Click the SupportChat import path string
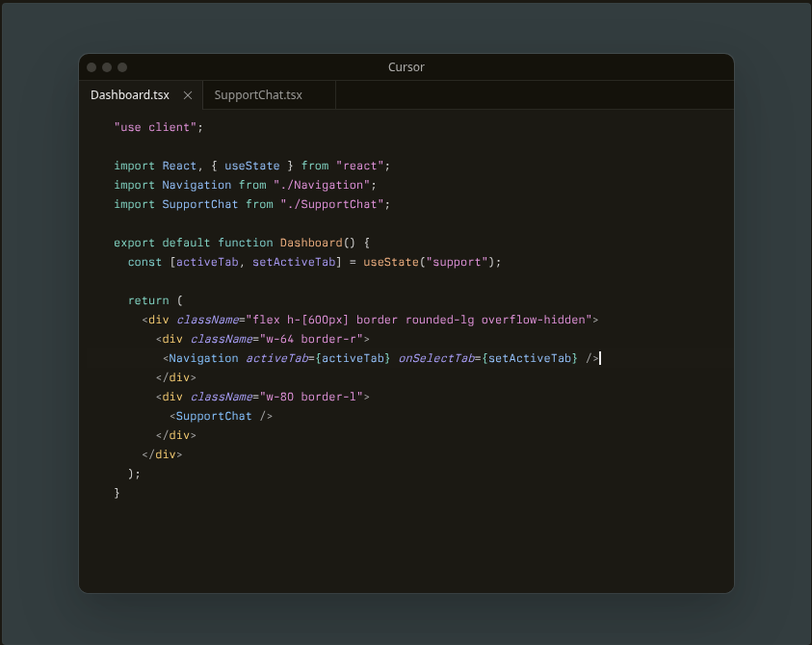This screenshot has height=645, width=812. [x=332, y=203]
